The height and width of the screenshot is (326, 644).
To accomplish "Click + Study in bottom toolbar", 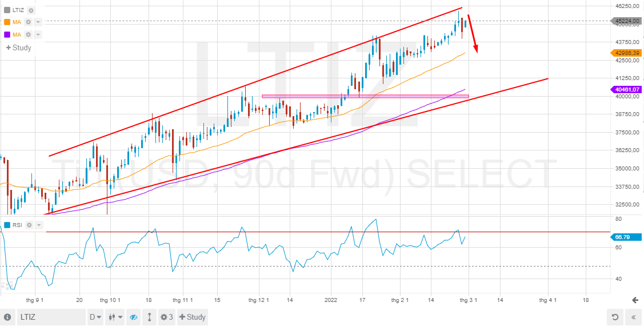I will pos(192,317).
